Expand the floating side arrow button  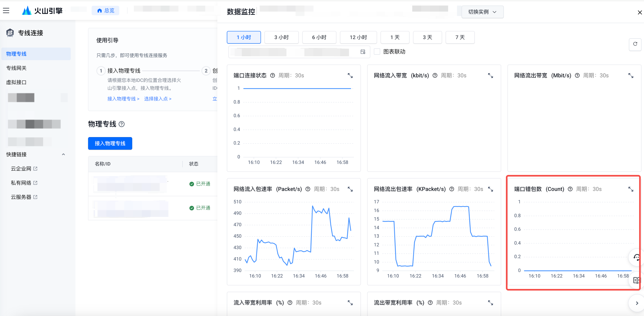click(x=637, y=303)
